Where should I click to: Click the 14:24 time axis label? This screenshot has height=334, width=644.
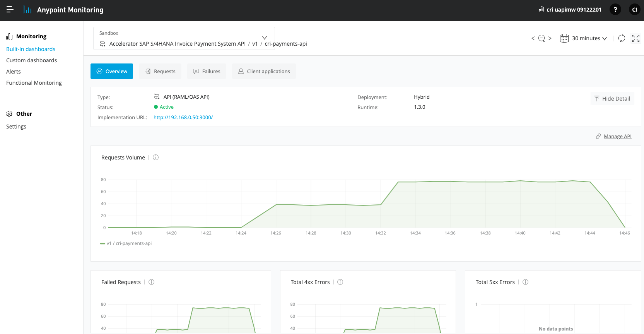[x=241, y=233]
